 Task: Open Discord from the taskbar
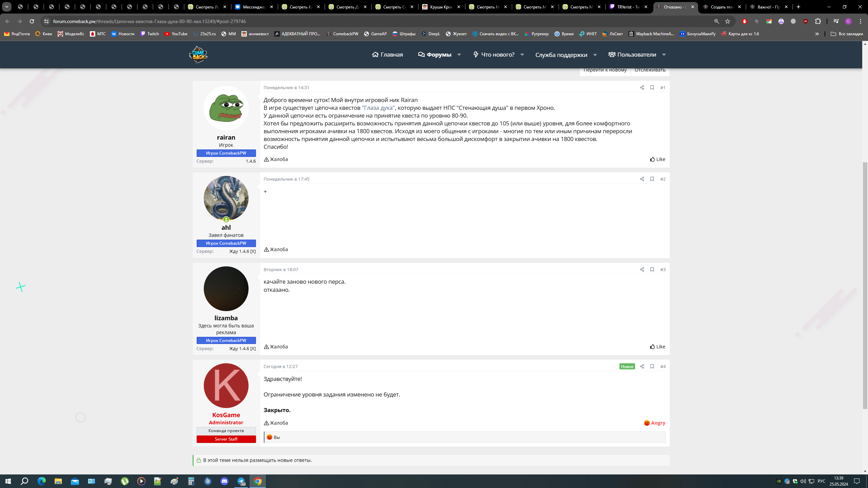click(x=224, y=481)
